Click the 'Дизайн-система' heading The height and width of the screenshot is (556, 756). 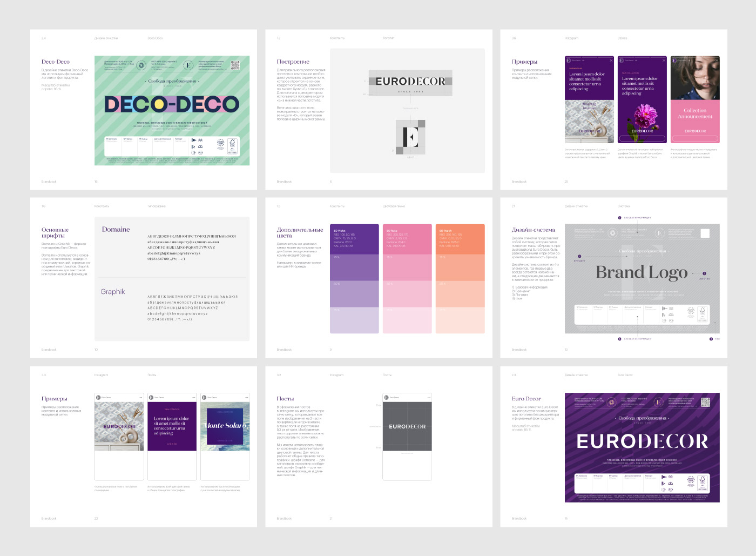tap(534, 230)
